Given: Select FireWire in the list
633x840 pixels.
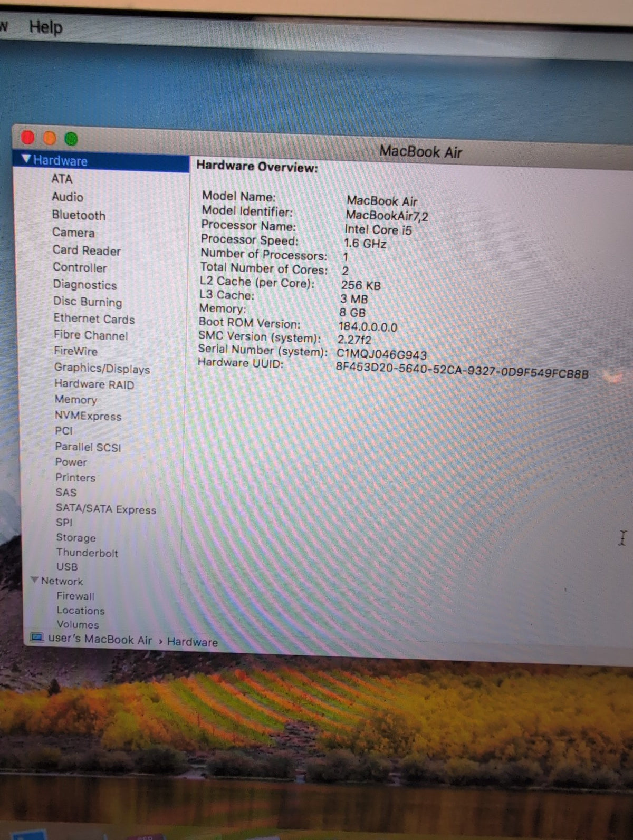Looking at the screenshot, I should tap(75, 351).
